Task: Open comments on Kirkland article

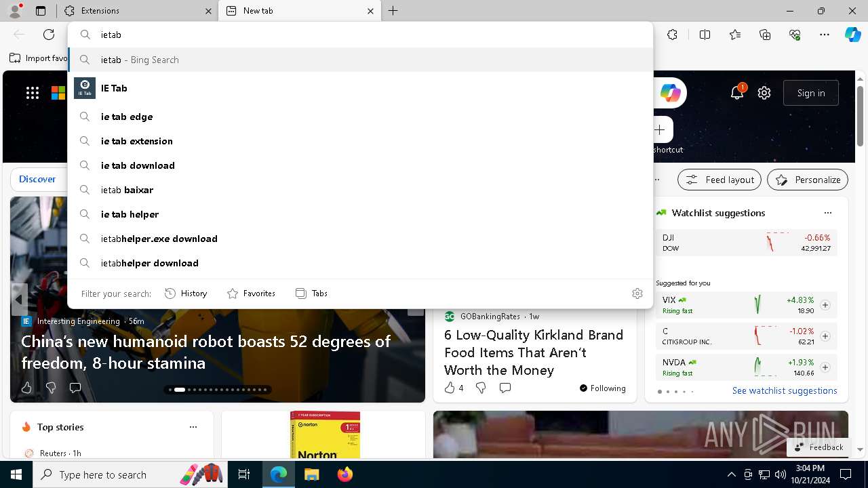Action: pyautogui.click(x=505, y=388)
